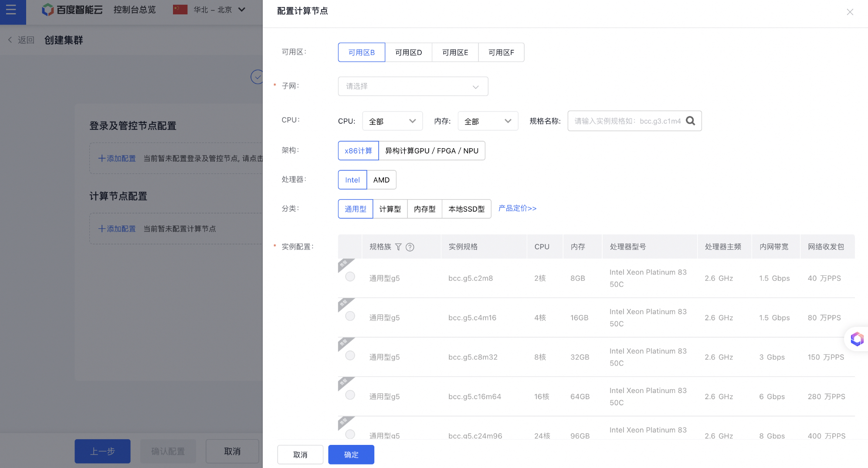Select radio for bcc.g5.c2m8 instance
This screenshot has width=868, height=468.
[x=350, y=277]
